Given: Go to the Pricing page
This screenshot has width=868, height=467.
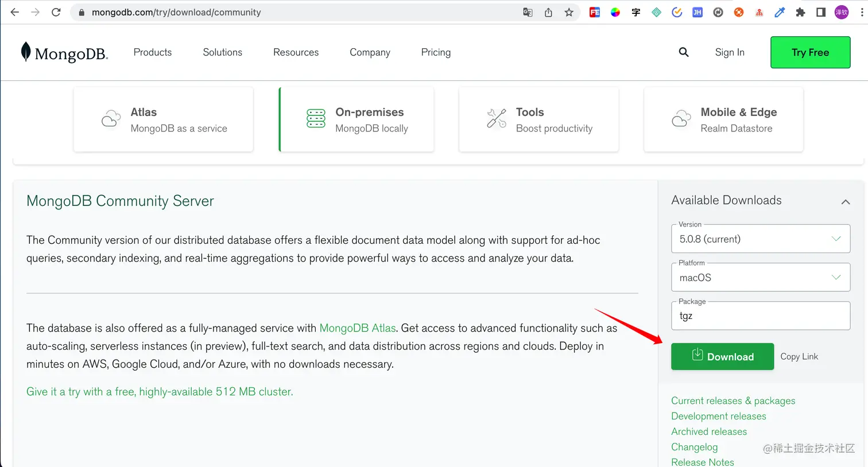Looking at the screenshot, I should [436, 52].
